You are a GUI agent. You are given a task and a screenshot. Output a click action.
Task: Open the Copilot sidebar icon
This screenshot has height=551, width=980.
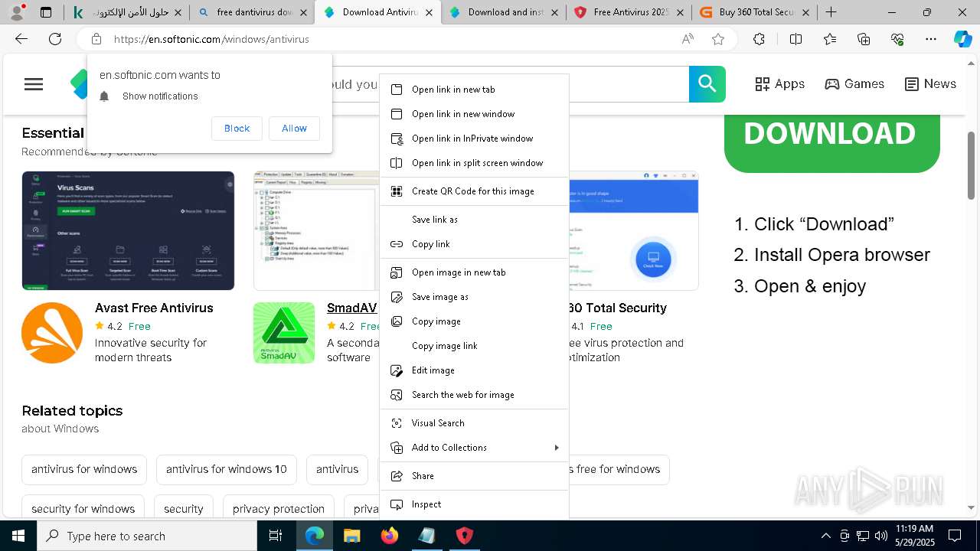pyautogui.click(x=962, y=39)
